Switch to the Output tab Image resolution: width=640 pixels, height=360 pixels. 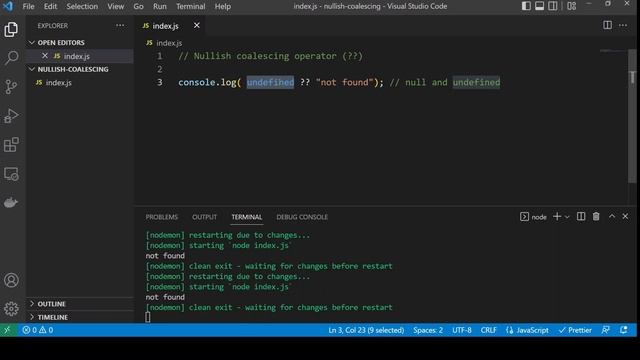pos(204,217)
